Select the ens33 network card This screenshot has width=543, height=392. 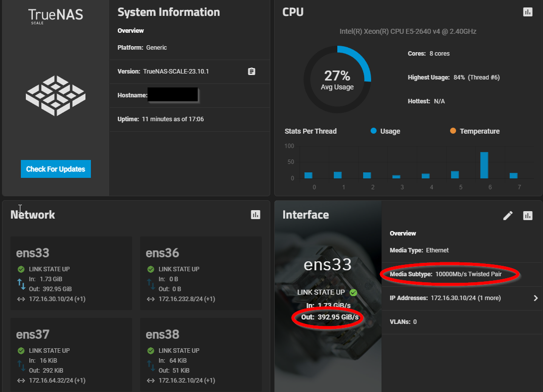pos(71,273)
